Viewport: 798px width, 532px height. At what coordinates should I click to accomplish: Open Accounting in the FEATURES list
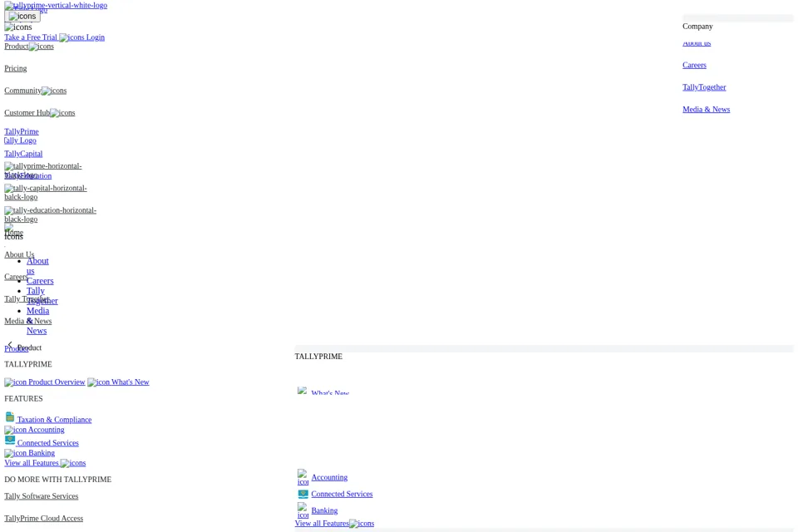click(47, 431)
